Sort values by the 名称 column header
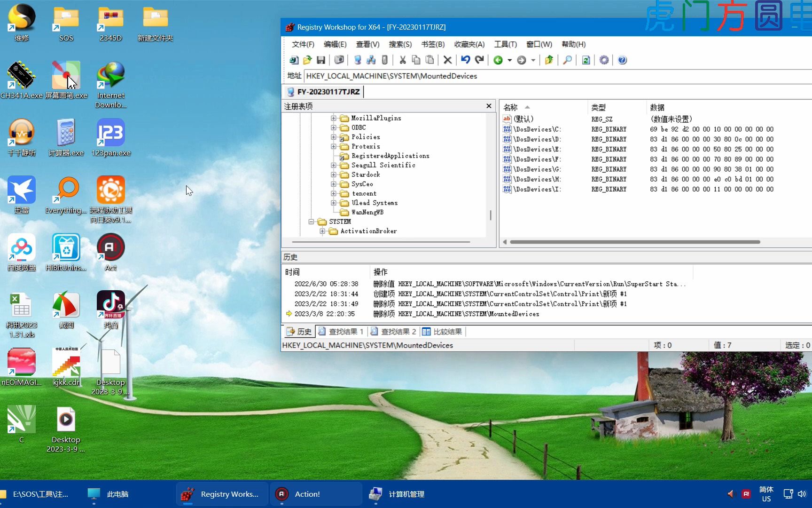The image size is (812, 508). point(543,107)
